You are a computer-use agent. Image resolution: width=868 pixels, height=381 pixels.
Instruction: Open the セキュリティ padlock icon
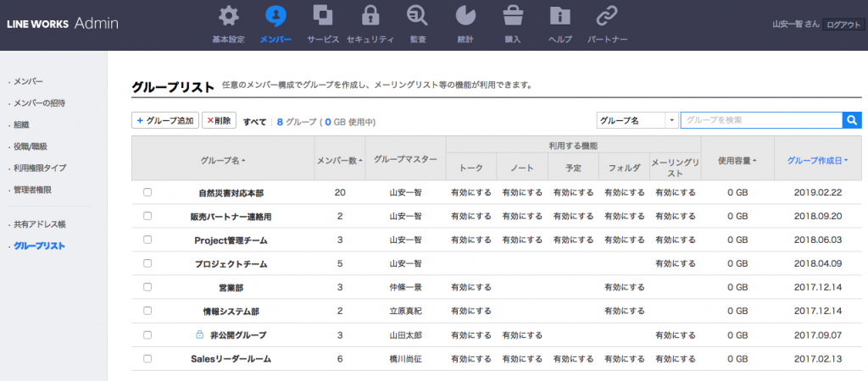pyautogui.click(x=370, y=17)
